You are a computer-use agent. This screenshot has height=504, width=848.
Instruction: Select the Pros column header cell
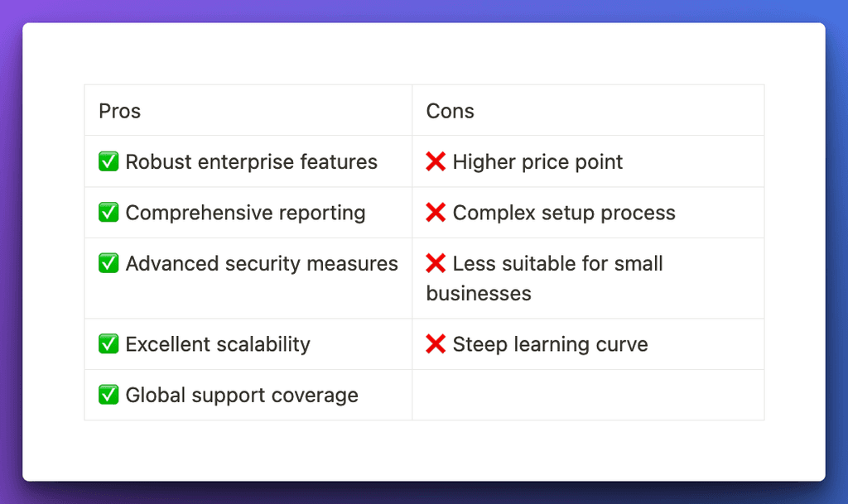248,110
